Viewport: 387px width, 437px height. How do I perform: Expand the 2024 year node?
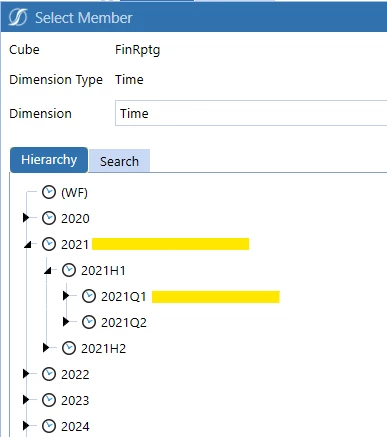click(x=26, y=426)
